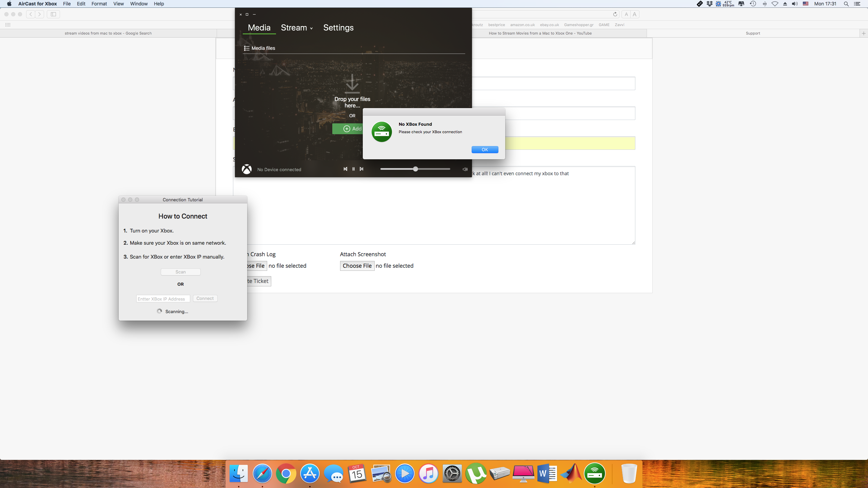
Task: Open the Gameshopper.gr bookmark
Action: point(578,25)
